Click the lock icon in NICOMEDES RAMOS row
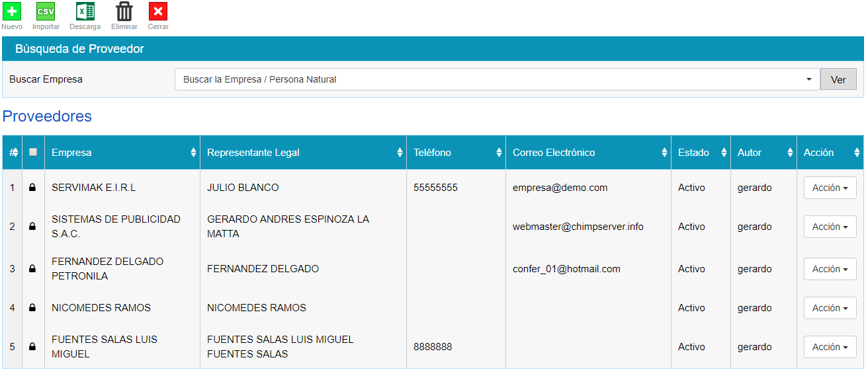Image resolution: width=868 pixels, height=372 pixels. pyautogui.click(x=32, y=308)
